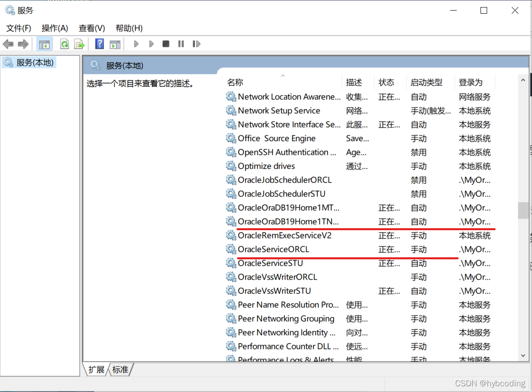Click gear icon of OracleVssWriterSTU
Screen dimensions: 532x392
231,291
